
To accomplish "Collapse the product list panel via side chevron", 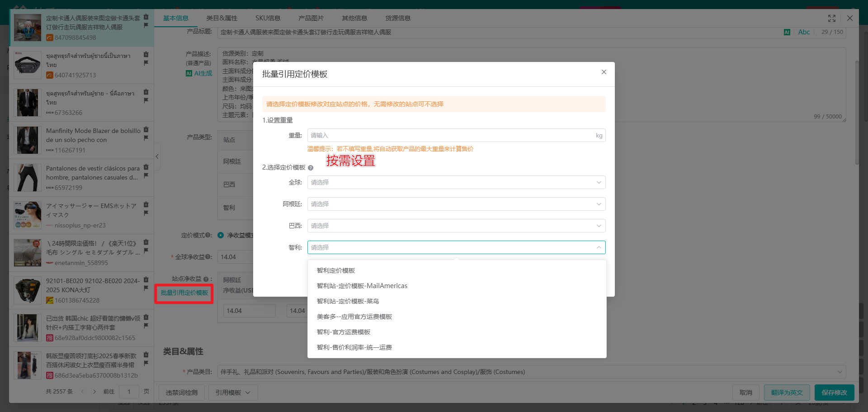I will 157,156.
